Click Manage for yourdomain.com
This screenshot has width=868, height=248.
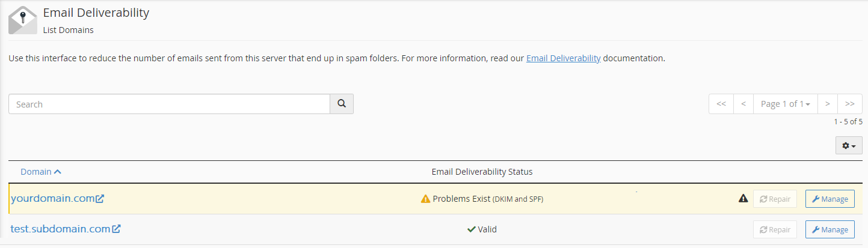click(x=830, y=199)
